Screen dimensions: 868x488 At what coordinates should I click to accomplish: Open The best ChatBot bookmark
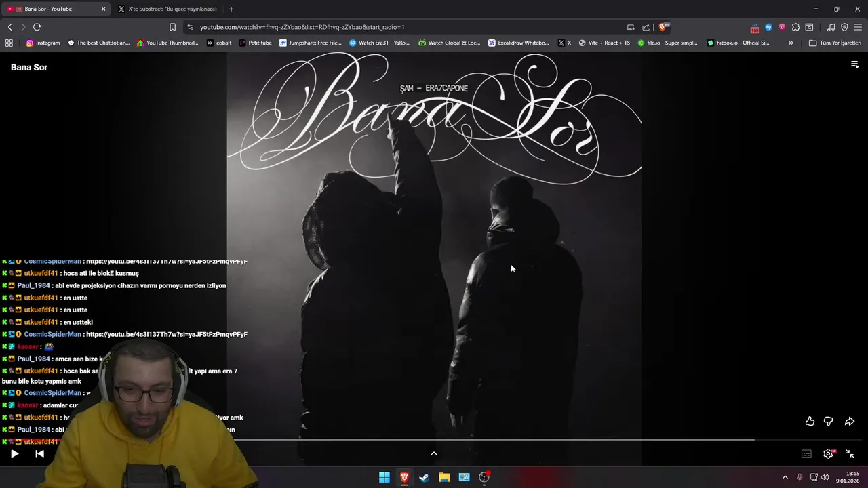(98, 43)
